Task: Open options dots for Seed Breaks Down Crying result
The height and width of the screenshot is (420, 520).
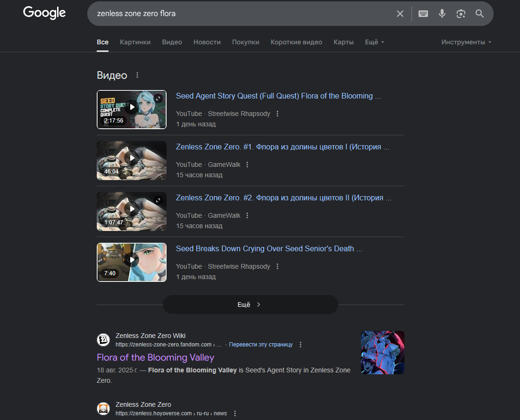Action: [x=277, y=266]
